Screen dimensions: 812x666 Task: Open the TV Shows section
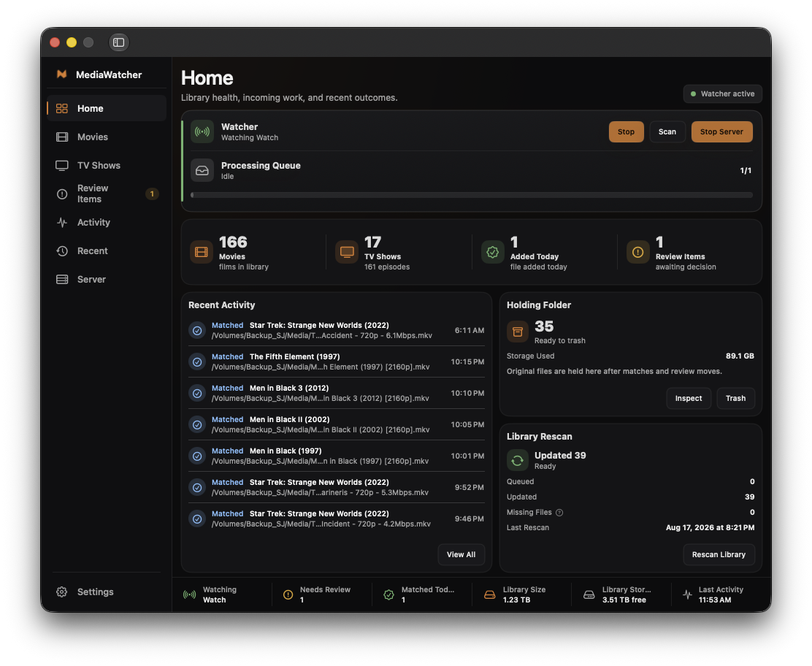[x=107, y=165]
